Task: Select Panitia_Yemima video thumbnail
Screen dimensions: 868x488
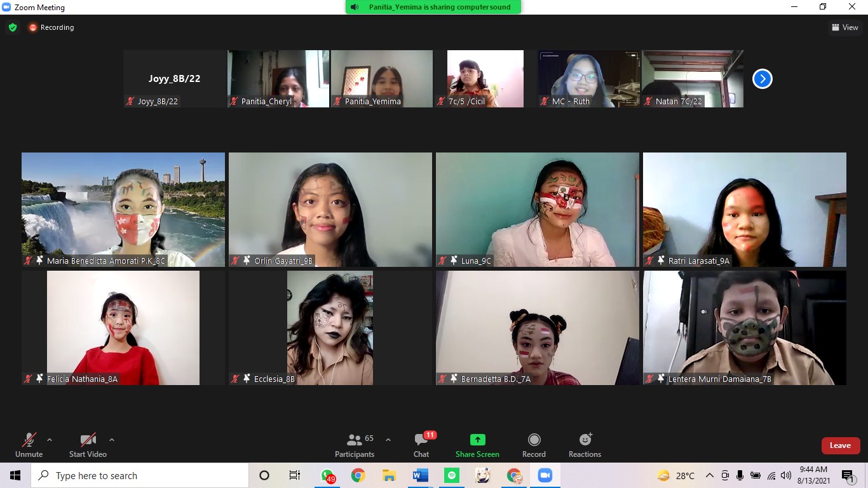Action: click(x=382, y=79)
